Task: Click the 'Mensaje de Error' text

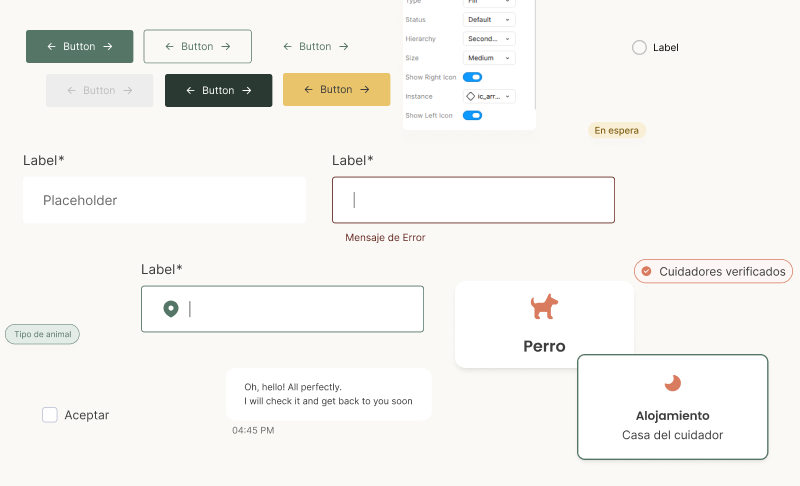Action: [x=385, y=237]
